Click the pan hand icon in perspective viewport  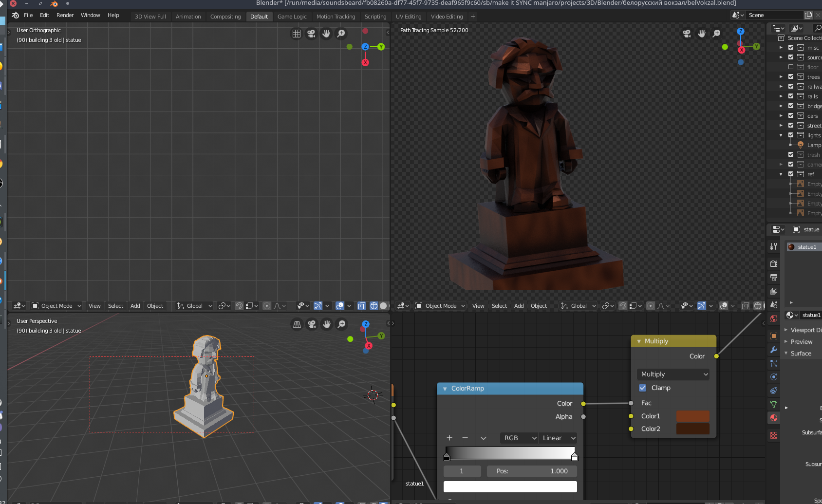pyautogui.click(x=327, y=324)
